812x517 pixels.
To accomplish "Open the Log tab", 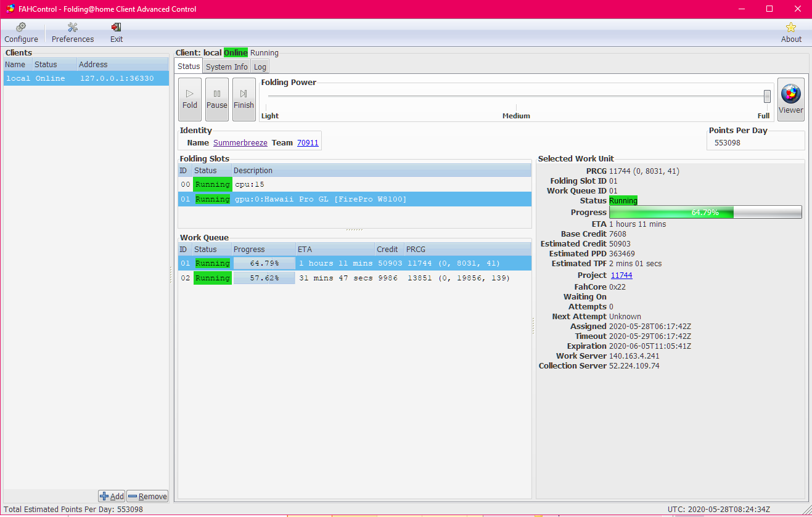I will (x=260, y=67).
